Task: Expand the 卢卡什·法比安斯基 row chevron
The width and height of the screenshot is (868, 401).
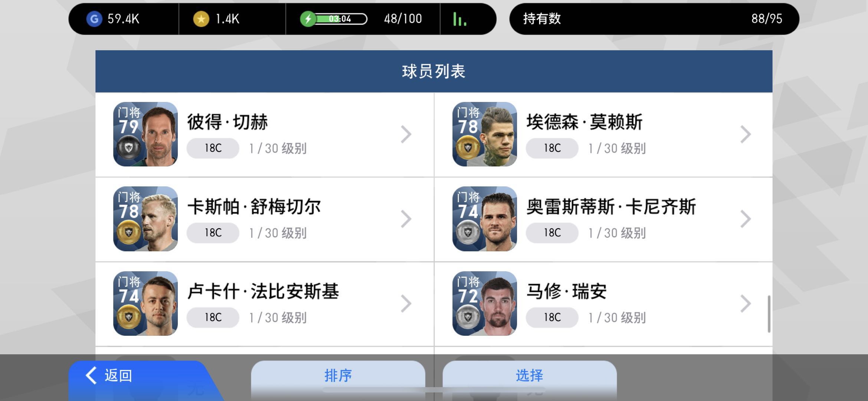Action: [406, 304]
